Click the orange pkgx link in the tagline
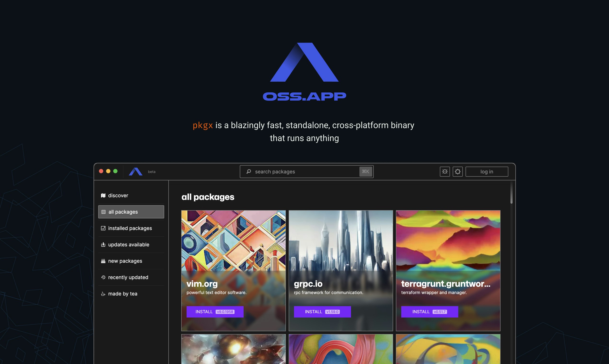Image resolution: width=609 pixels, height=364 pixels. [x=203, y=125]
